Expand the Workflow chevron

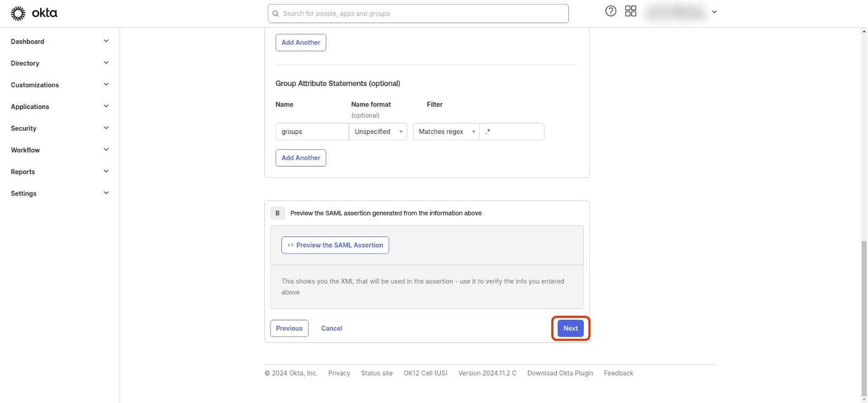pyautogui.click(x=106, y=149)
